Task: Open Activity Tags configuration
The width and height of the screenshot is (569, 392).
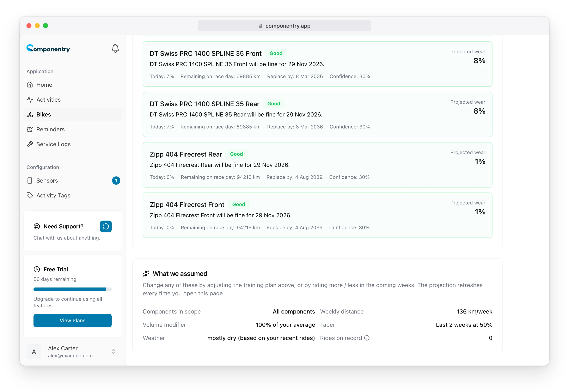Action: pos(73,196)
